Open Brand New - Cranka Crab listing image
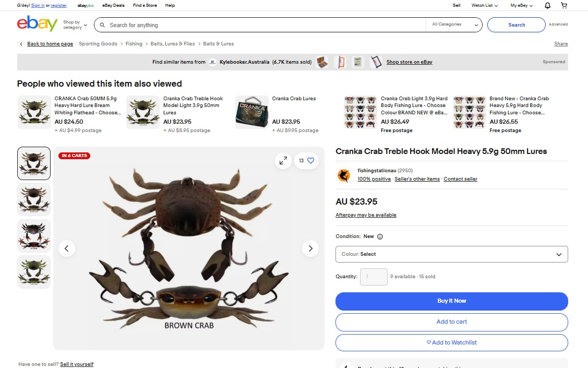588x368 pixels. pyautogui.click(x=469, y=112)
